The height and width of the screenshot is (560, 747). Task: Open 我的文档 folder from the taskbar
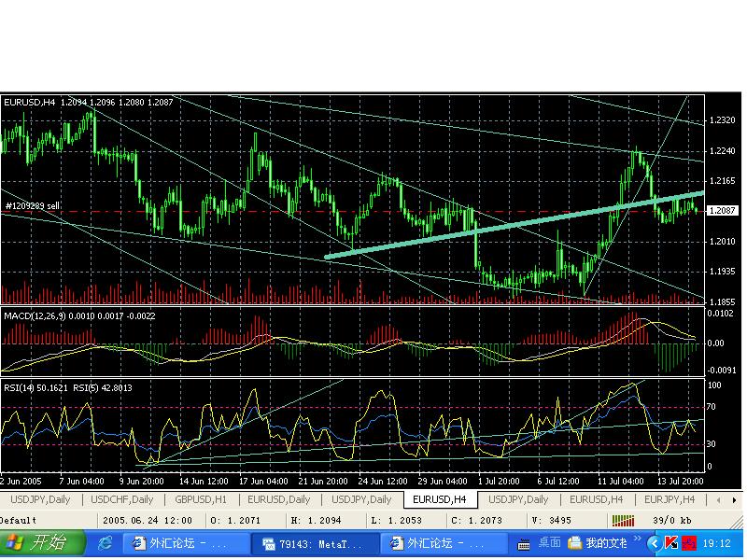click(598, 543)
